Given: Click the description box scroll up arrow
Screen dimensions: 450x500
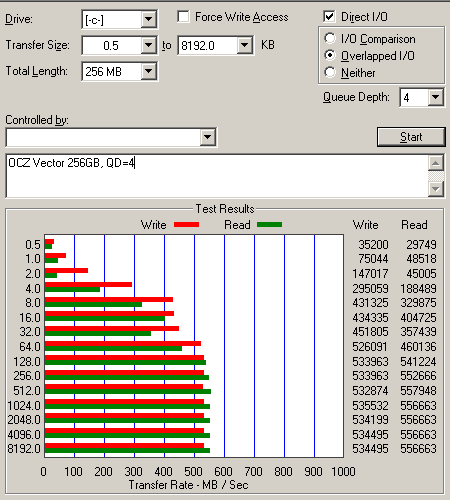Looking at the screenshot, I should (x=436, y=163).
